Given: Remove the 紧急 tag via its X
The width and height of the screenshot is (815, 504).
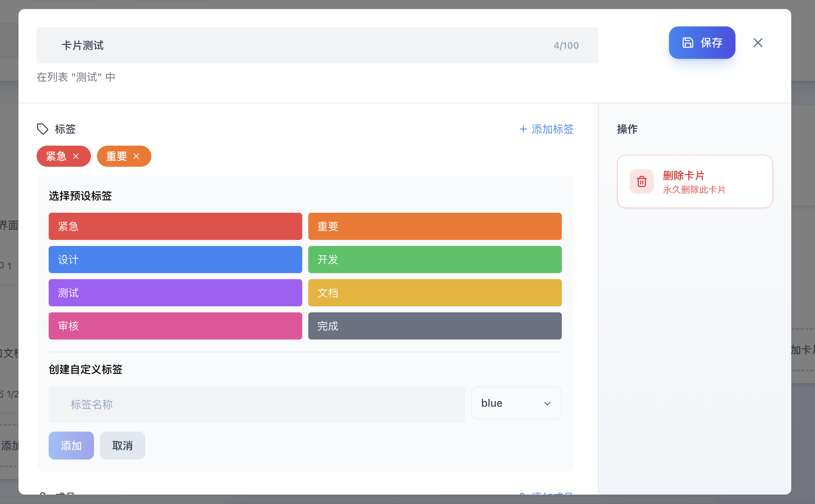Looking at the screenshot, I should 76,156.
